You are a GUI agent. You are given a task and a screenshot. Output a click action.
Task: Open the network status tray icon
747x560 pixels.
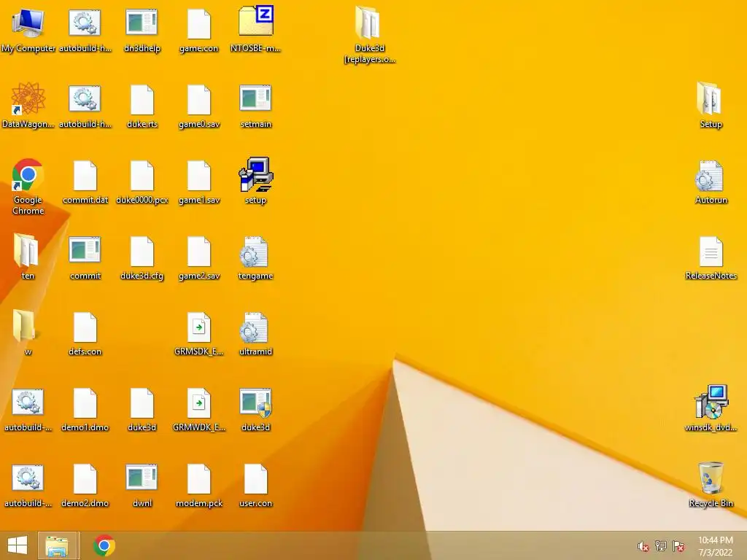click(660, 546)
